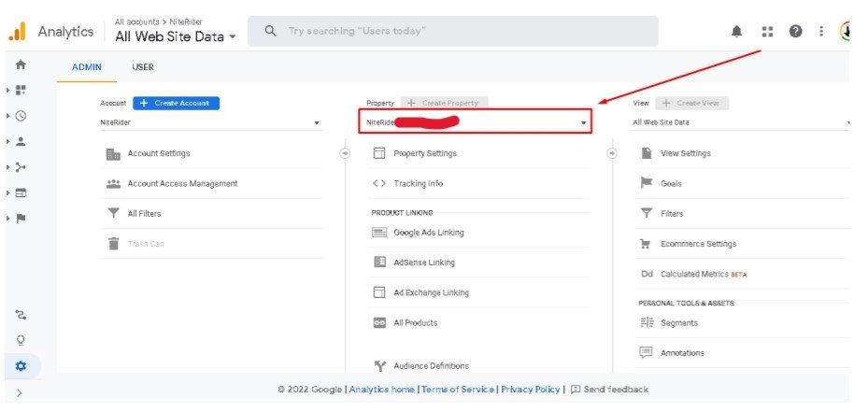Open Admin gear icon in sidebar

(x=21, y=366)
